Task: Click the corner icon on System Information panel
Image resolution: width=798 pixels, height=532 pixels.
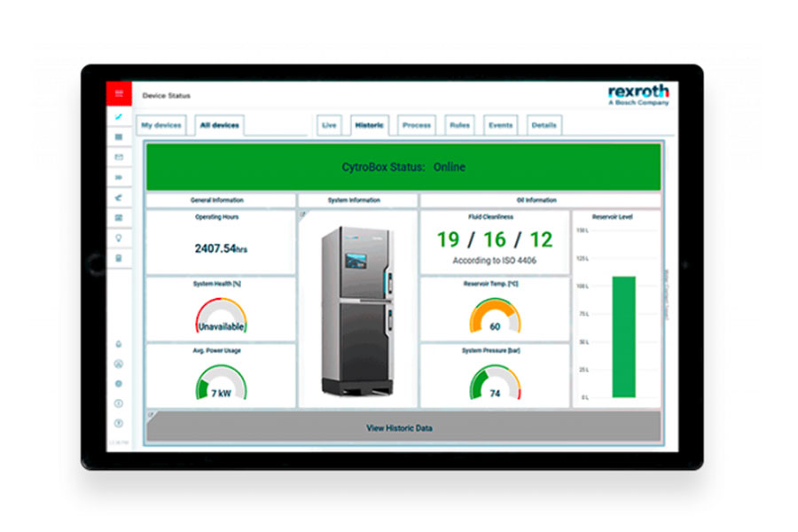Action: 303,215
